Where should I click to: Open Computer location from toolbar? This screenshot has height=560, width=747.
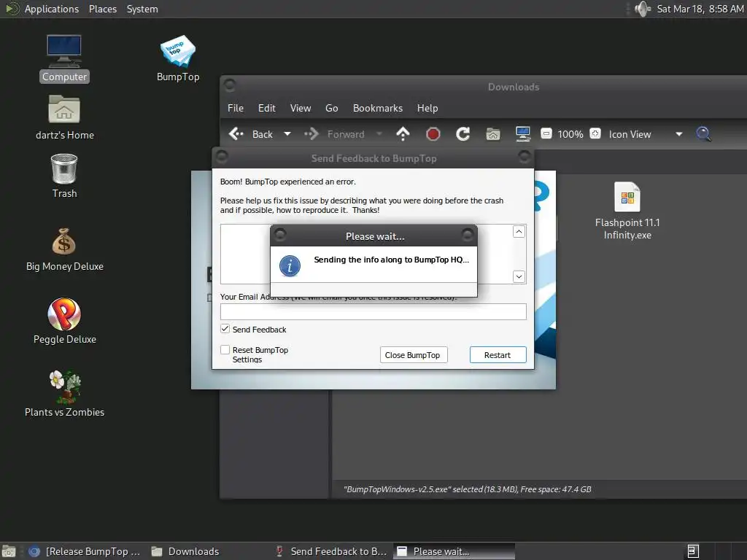[x=523, y=134]
